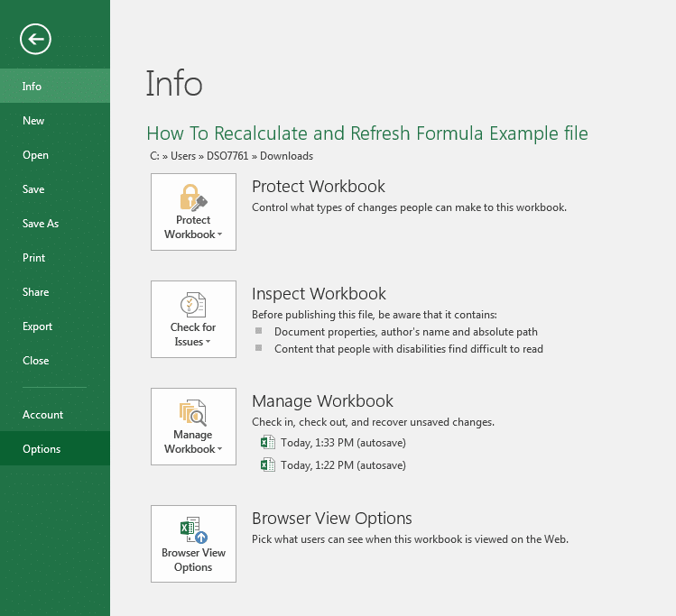This screenshot has width=676, height=616.
Task: Expand the Check for Issues dropdown
Action: coord(208,343)
